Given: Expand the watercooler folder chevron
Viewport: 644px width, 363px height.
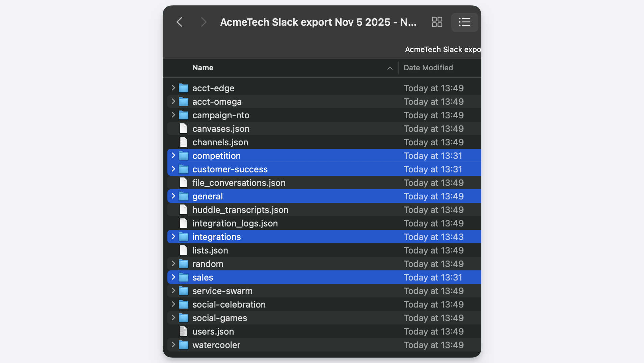Looking at the screenshot, I should [173, 345].
